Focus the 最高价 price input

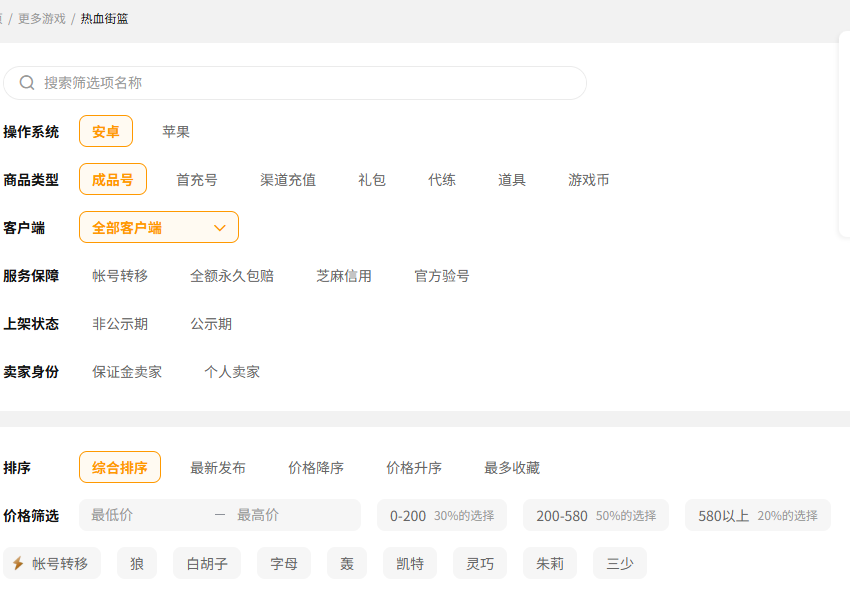[x=290, y=515]
